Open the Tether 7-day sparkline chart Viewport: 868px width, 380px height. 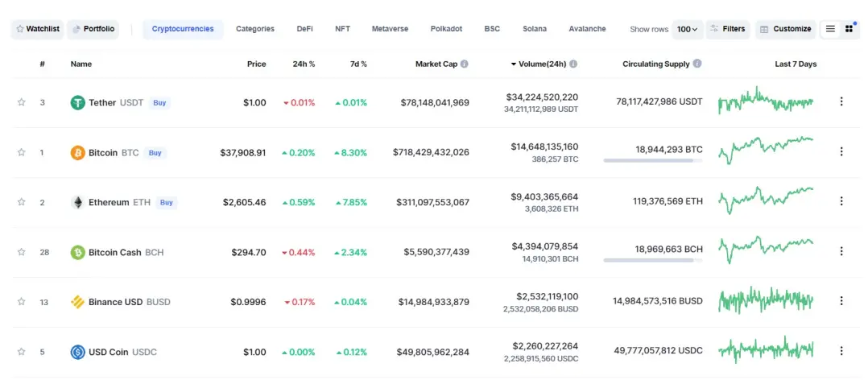pos(767,101)
